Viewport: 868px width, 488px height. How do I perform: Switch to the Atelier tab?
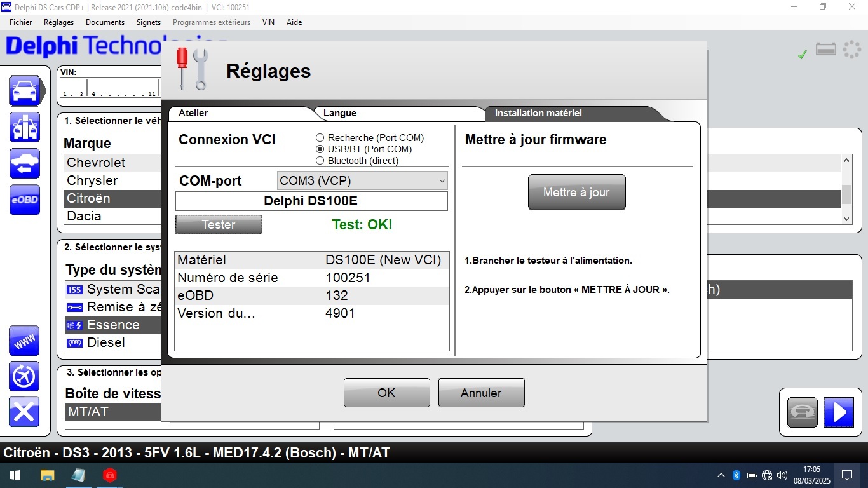click(241, 113)
